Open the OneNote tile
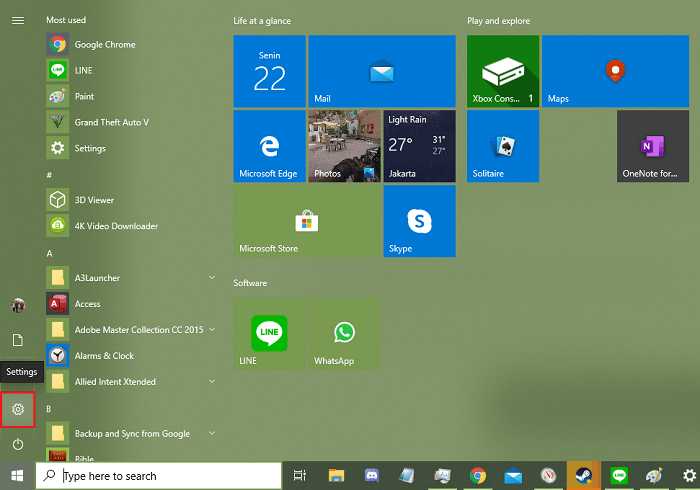This screenshot has width=700, height=490. [x=653, y=146]
